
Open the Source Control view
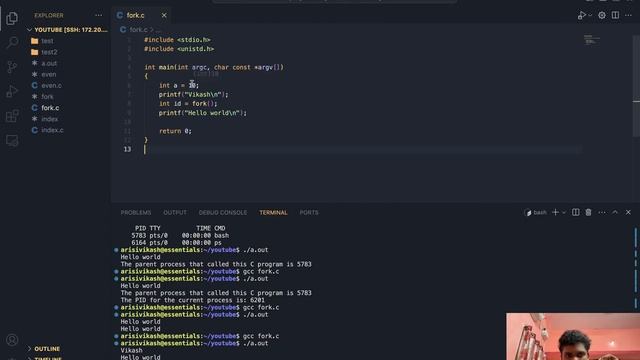coord(12,67)
